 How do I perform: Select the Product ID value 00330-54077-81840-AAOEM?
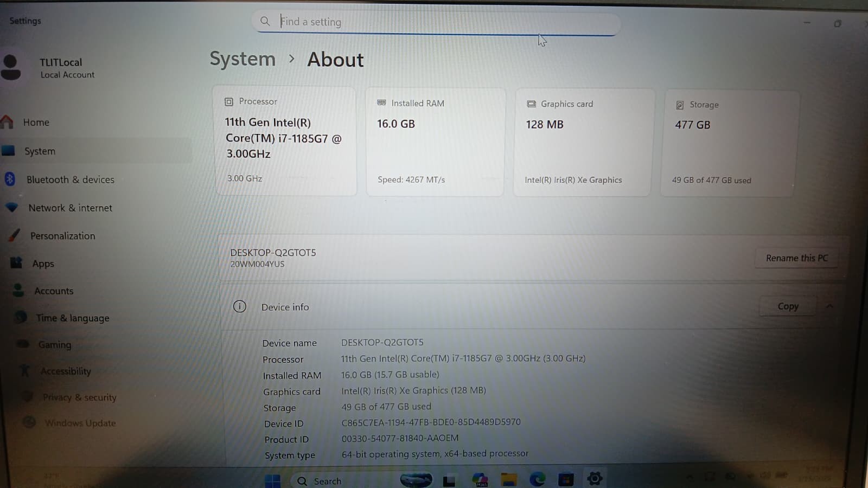(x=400, y=438)
